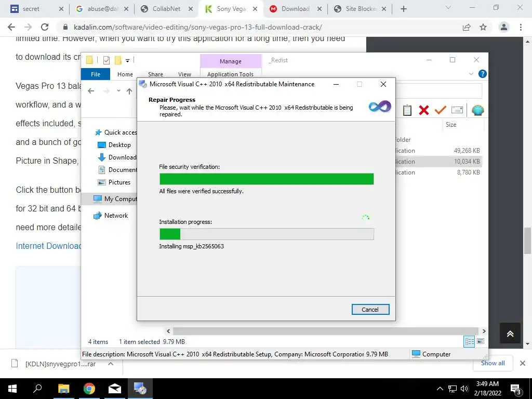Switch to the Download browser tab
Image resolution: width=532 pixels, height=399 pixels.
coord(296,9)
